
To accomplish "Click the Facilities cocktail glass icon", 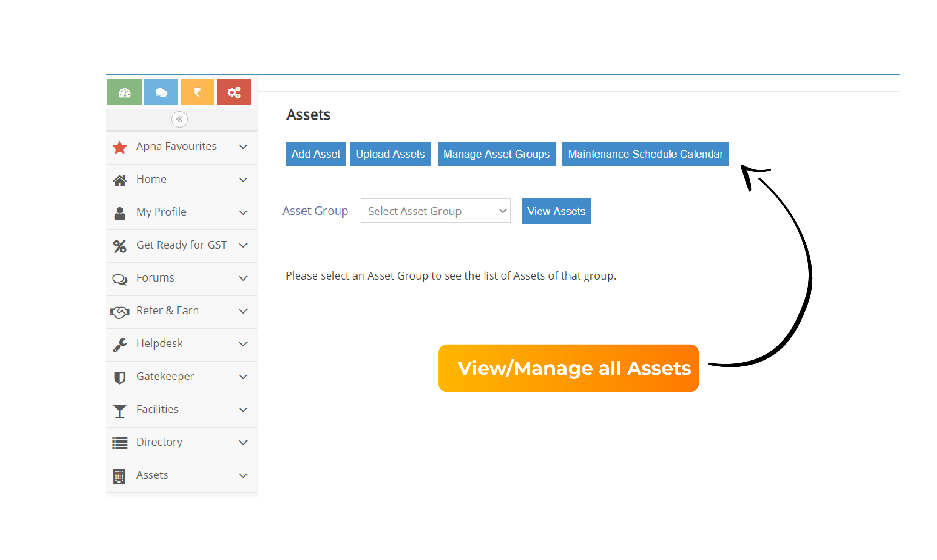I will click(120, 411).
